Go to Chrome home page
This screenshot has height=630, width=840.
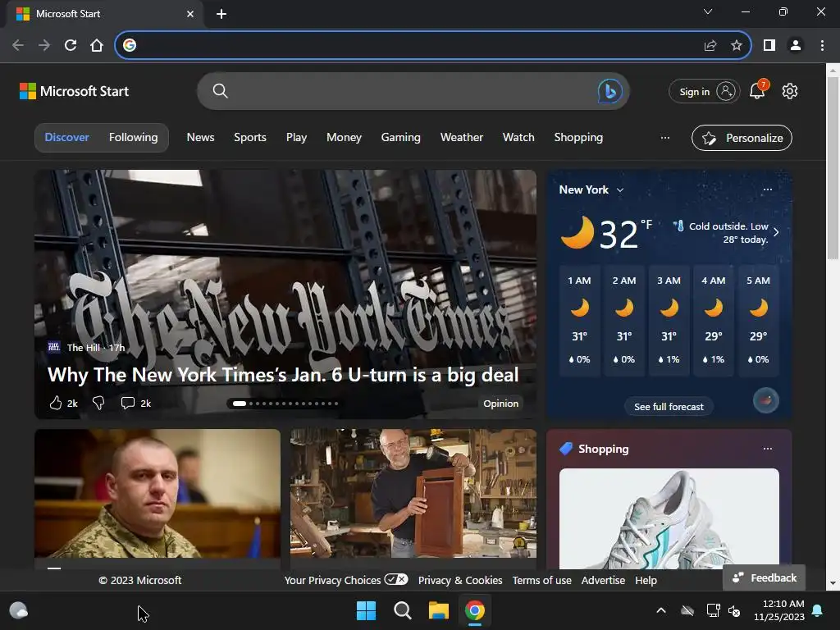click(97, 45)
